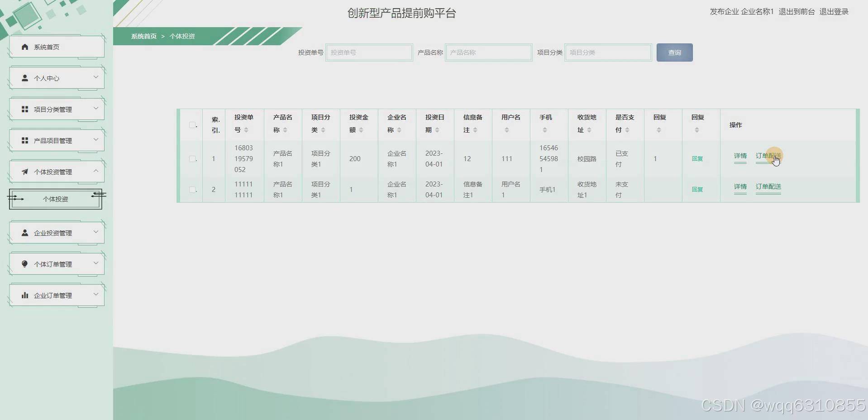Sort by 投资单号 column arrows
This screenshot has width=868, height=420.
[x=246, y=130]
